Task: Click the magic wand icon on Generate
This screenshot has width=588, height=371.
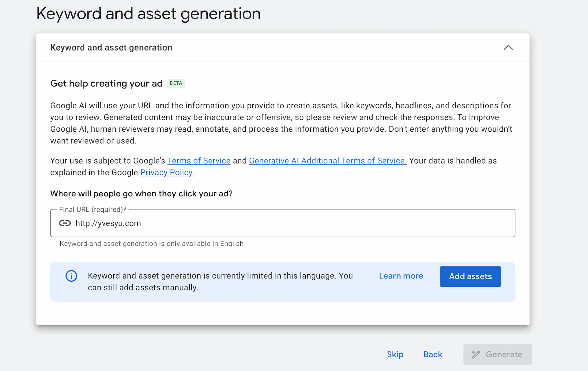Action: pos(476,354)
